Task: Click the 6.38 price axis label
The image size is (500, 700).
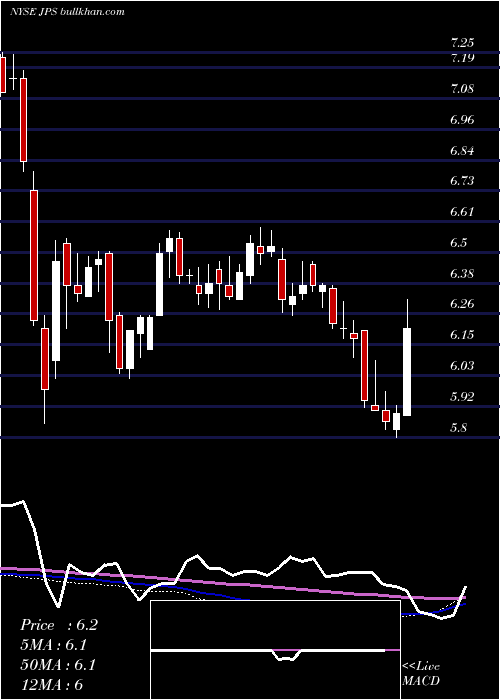Action: click(x=462, y=273)
